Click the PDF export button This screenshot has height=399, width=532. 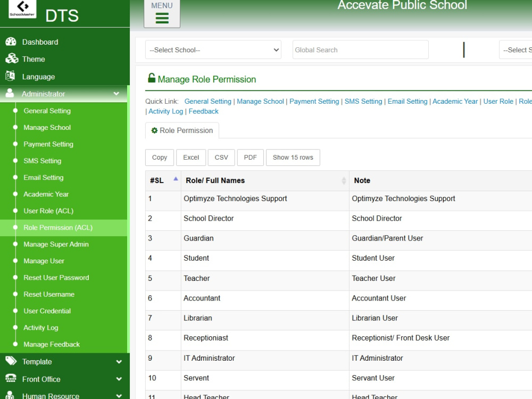(x=251, y=157)
